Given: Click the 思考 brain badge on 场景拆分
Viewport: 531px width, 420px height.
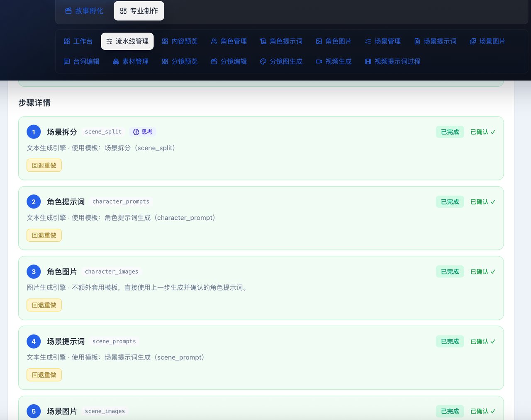Looking at the screenshot, I should (x=143, y=132).
